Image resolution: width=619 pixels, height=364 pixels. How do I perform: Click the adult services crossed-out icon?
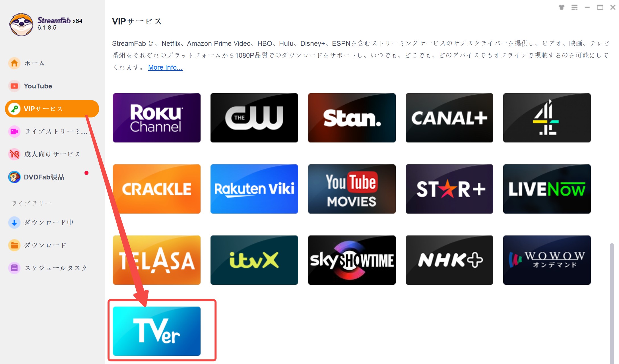pyautogui.click(x=14, y=154)
